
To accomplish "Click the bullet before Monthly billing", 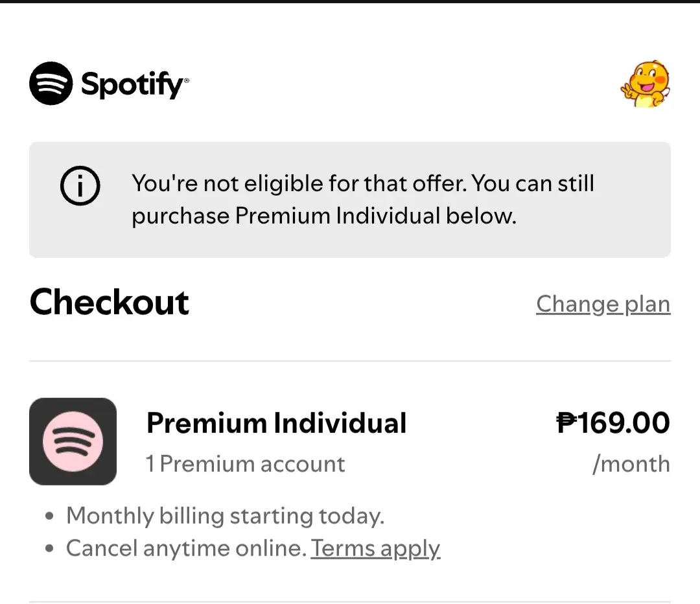I will point(49,517).
